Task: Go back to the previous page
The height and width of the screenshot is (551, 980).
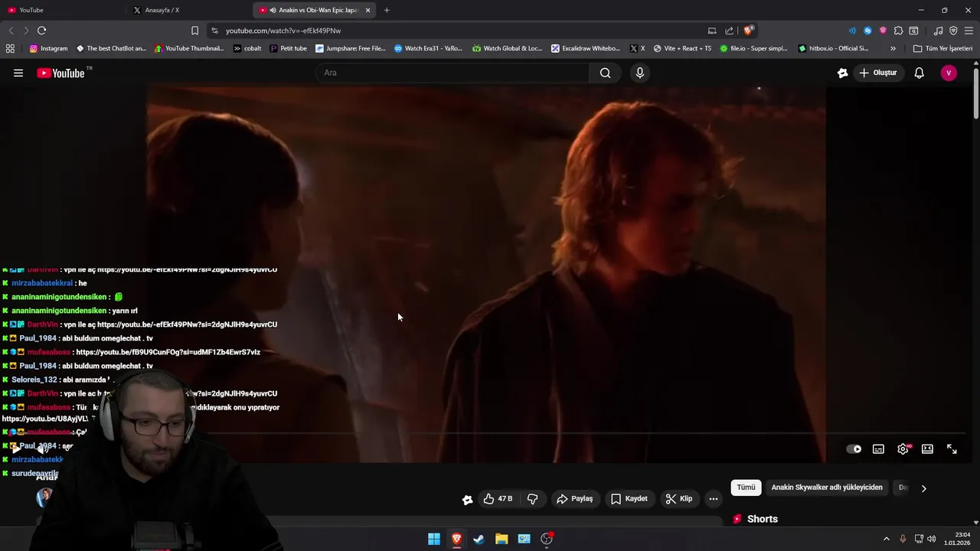Action: pos(11,31)
